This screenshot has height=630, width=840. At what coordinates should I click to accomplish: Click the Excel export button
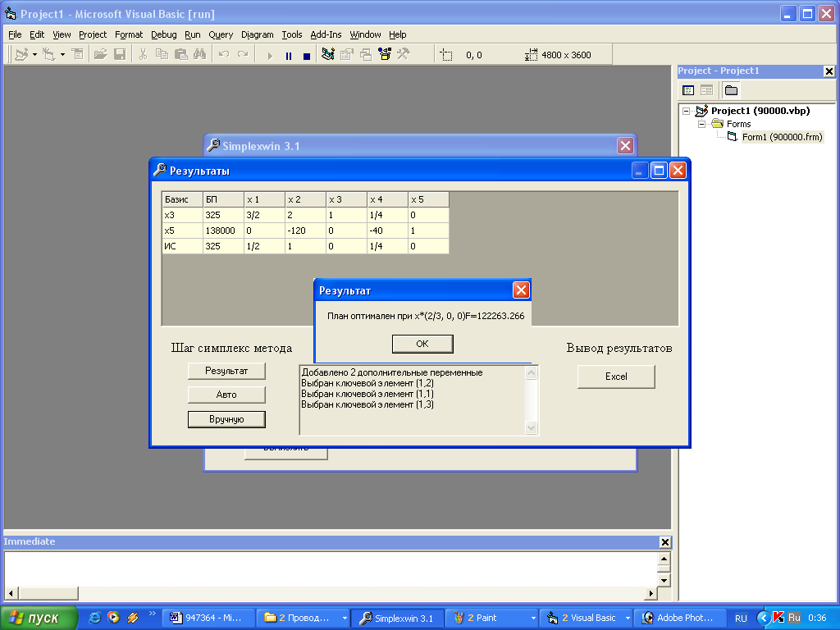pos(616,377)
